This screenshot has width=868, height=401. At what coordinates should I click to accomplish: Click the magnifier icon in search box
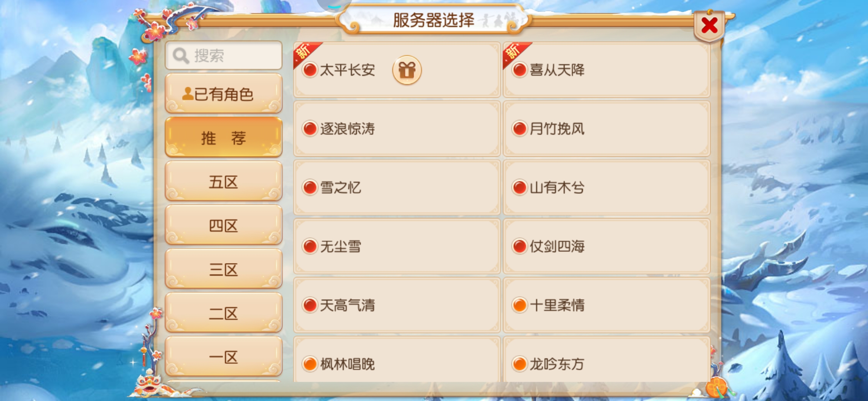click(x=181, y=56)
